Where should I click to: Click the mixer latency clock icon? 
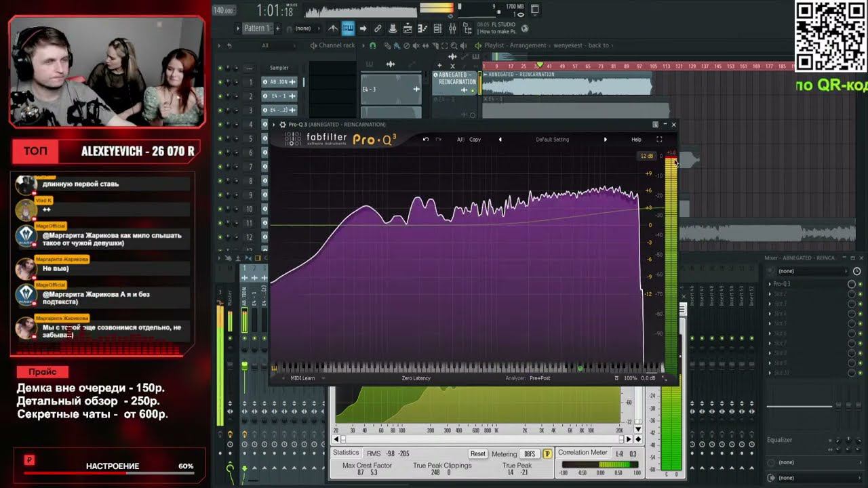[x=857, y=271]
